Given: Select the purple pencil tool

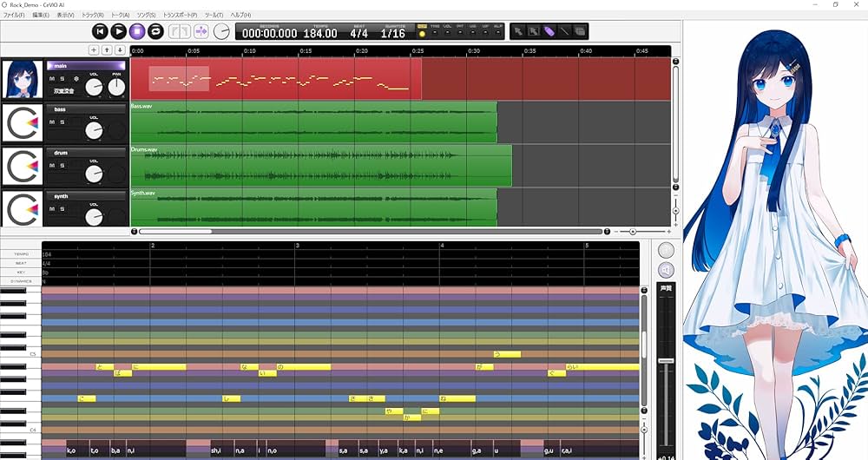Looking at the screenshot, I should [549, 31].
